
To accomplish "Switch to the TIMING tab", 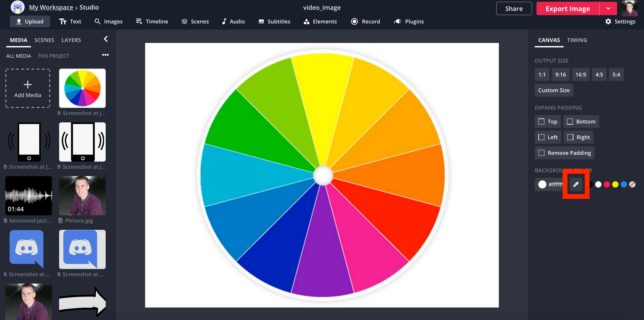I will coord(577,40).
